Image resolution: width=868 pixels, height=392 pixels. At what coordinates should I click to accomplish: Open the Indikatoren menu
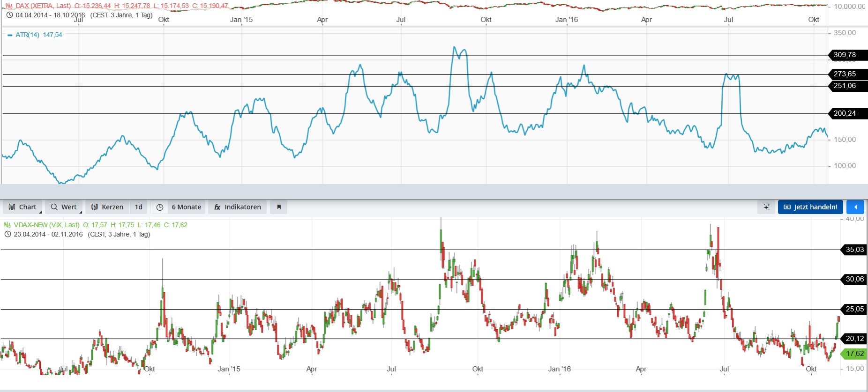click(238, 207)
